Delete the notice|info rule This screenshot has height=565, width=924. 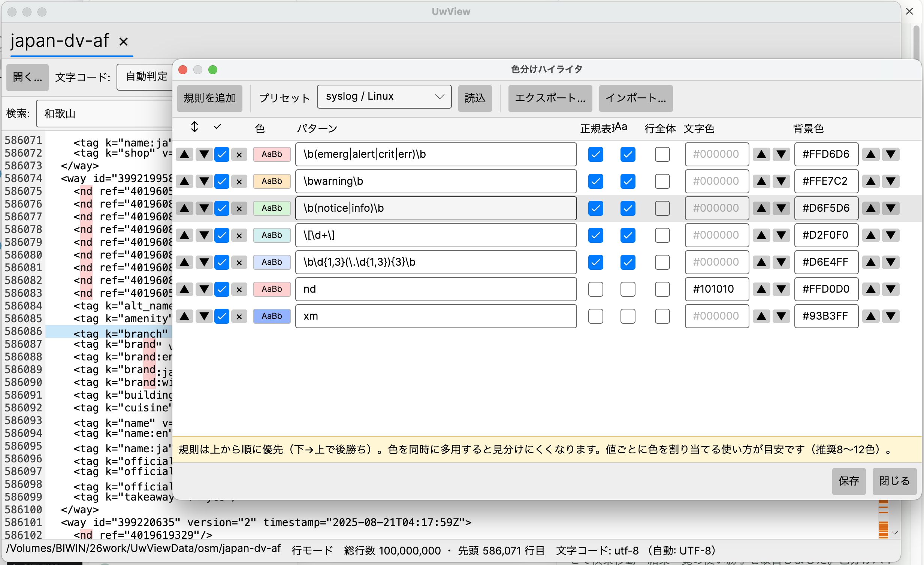coord(239,208)
